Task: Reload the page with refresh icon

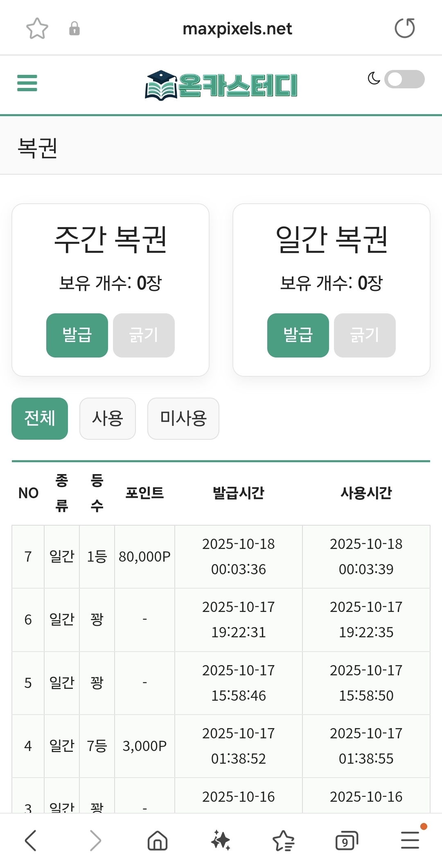Action: pyautogui.click(x=404, y=29)
